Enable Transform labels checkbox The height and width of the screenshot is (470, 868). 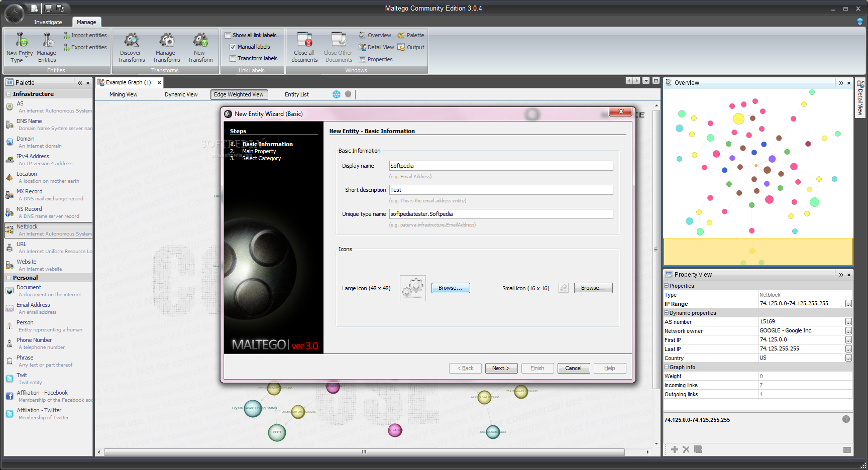tap(233, 58)
